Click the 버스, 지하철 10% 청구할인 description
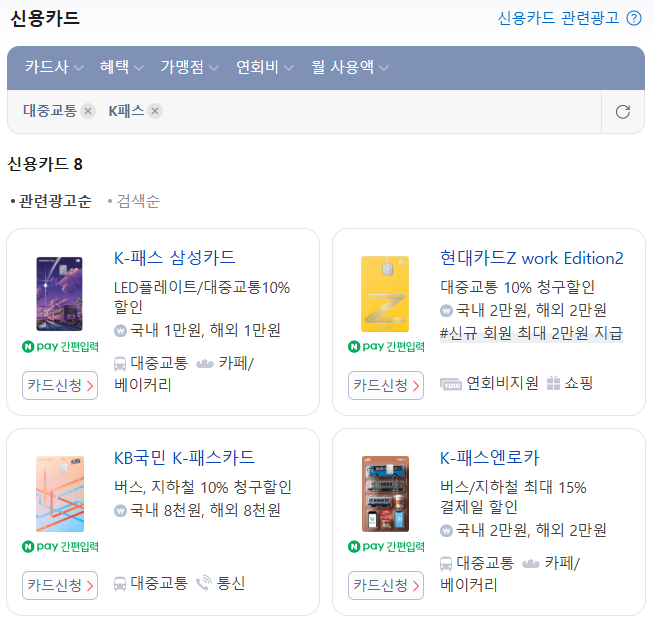The width and height of the screenshot is (654, 626). [203, 487]
